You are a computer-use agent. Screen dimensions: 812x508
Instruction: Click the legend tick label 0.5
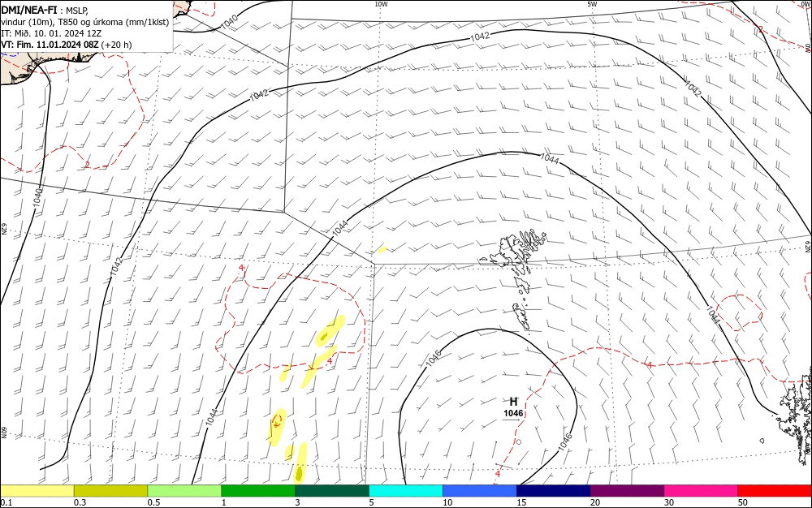153,502
